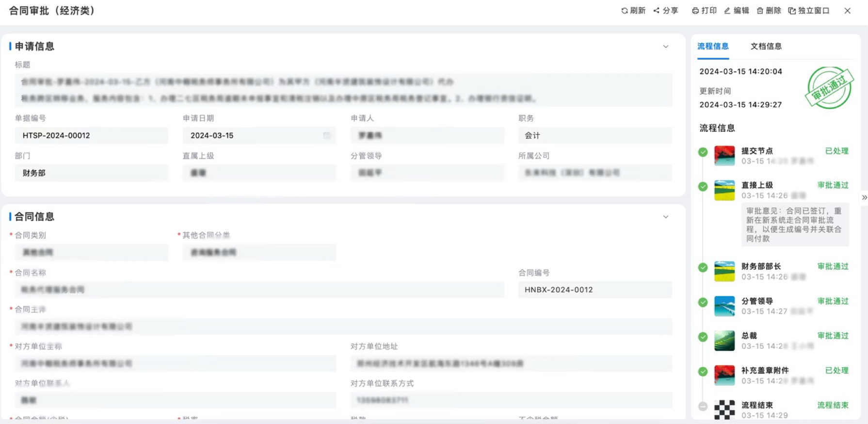Image resolution: width=868 pixels, height=424 pixels.
Task: Open calendar icon in 申请日期 field
Action: pyautogui.click(x=327, y=136)
